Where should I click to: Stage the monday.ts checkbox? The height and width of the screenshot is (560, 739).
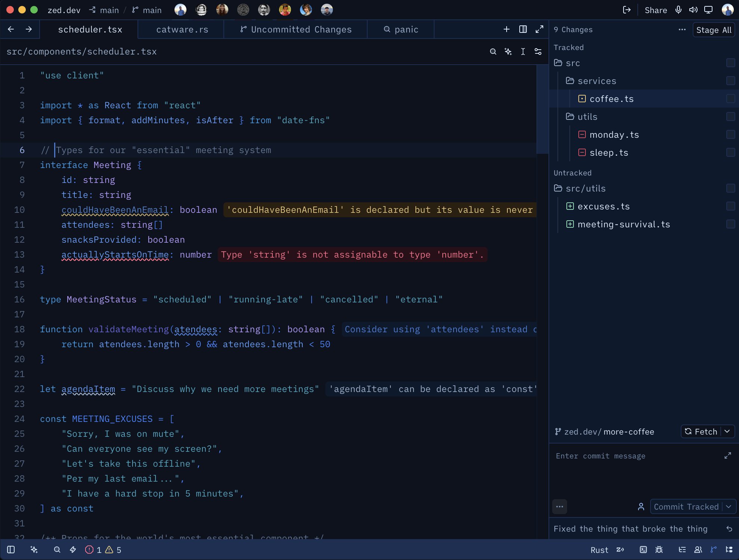click(x=731, y=134)
